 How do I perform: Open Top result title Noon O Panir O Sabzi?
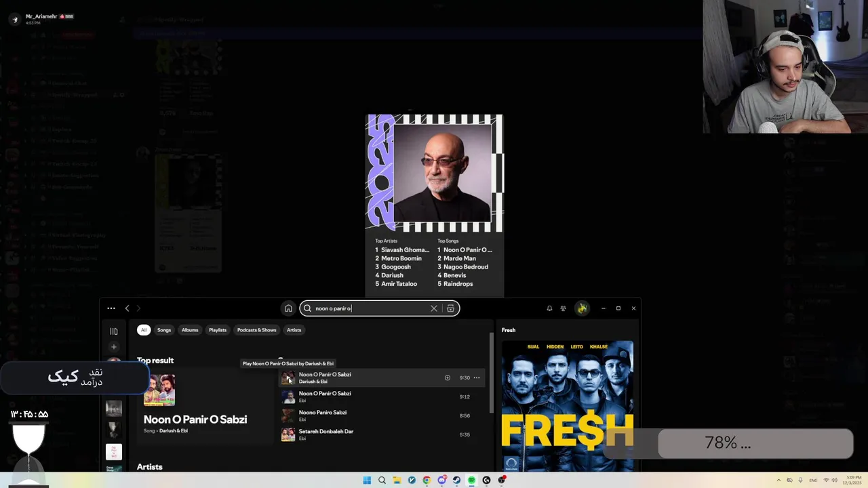click(x=195, y=419)
